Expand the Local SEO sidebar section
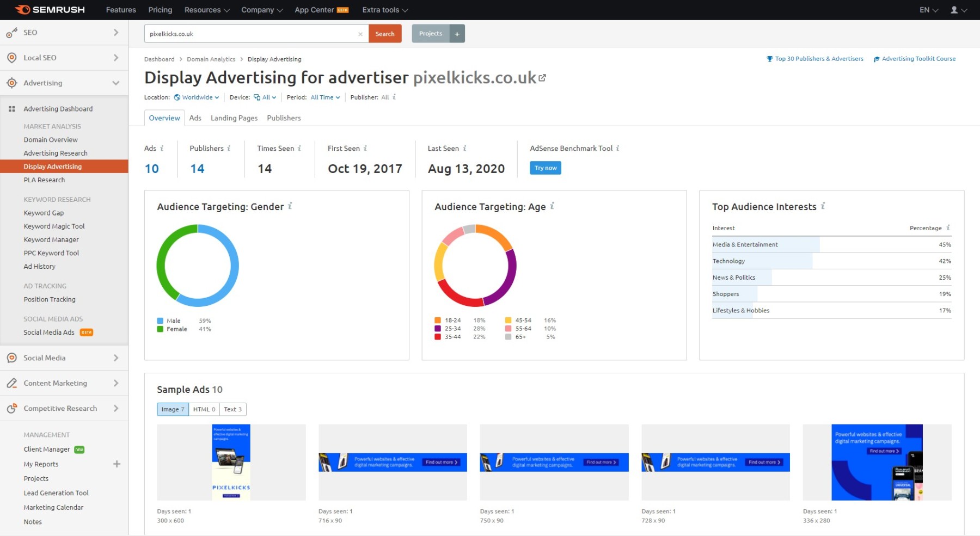 point(116,58)
